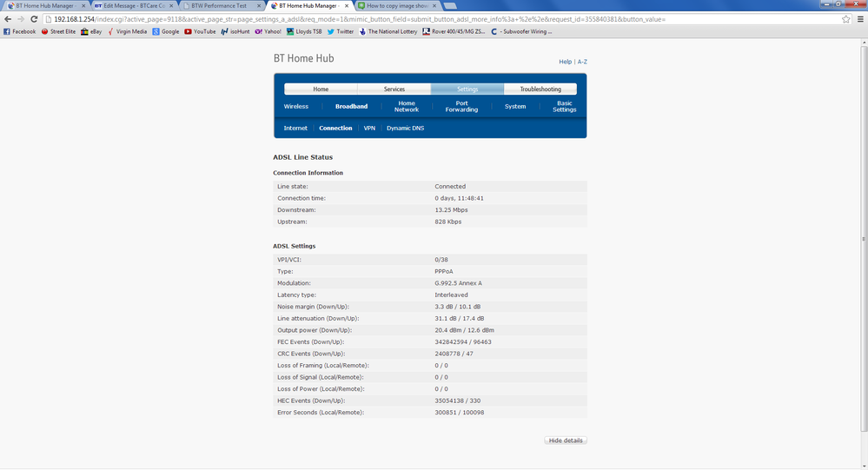Close the first BT Home Hub Manager tab

(83, 5)
